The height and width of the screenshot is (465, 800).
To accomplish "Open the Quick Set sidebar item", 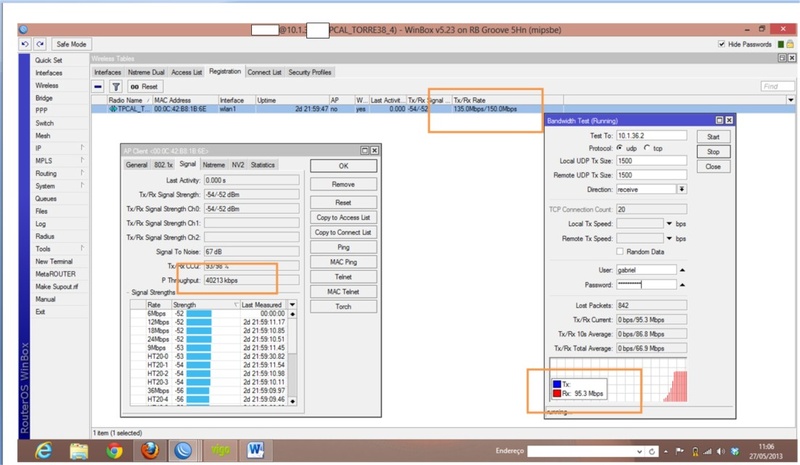I will coord(48,60).
